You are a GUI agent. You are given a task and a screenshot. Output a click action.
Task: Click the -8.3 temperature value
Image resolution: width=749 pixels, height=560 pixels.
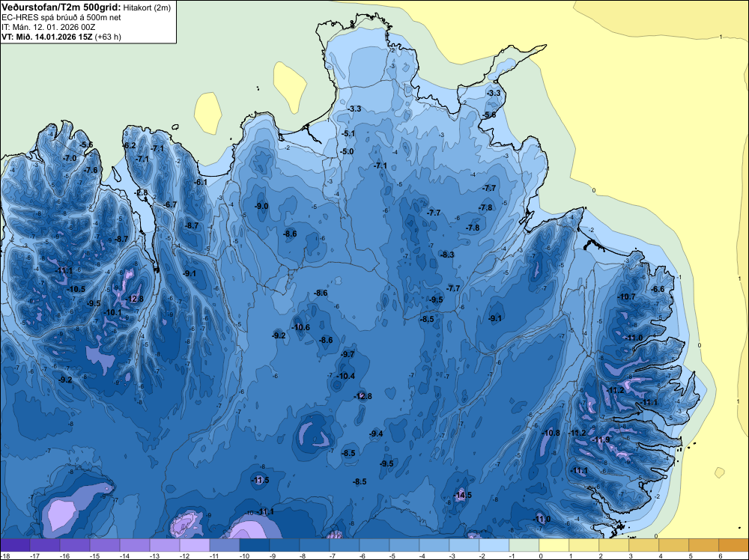point(448,255)
